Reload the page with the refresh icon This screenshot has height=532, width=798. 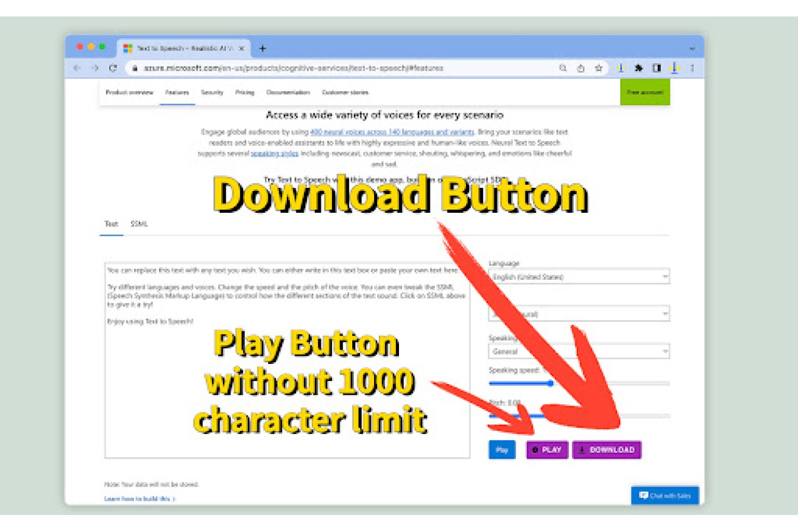click(x=113, y=68)
